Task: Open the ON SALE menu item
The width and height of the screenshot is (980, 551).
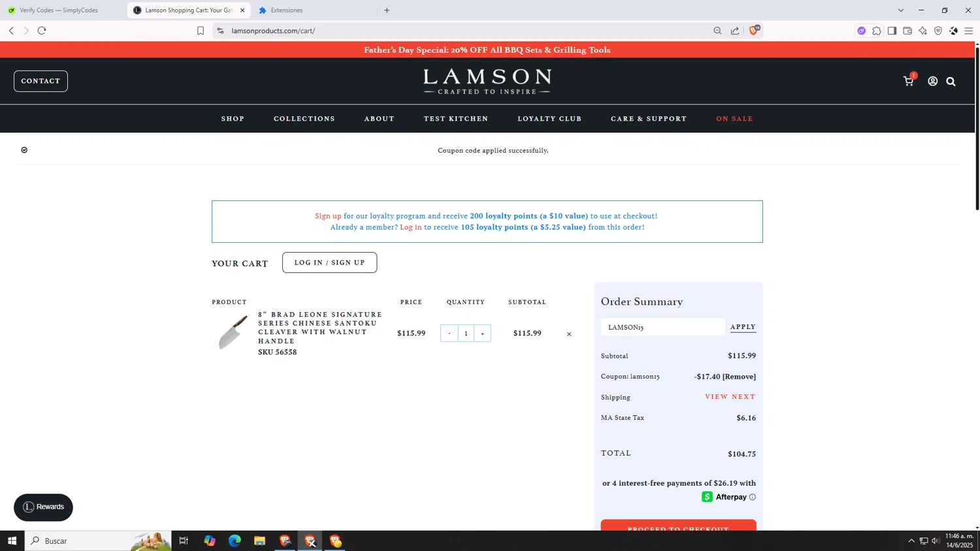Action: click(734, 119)
